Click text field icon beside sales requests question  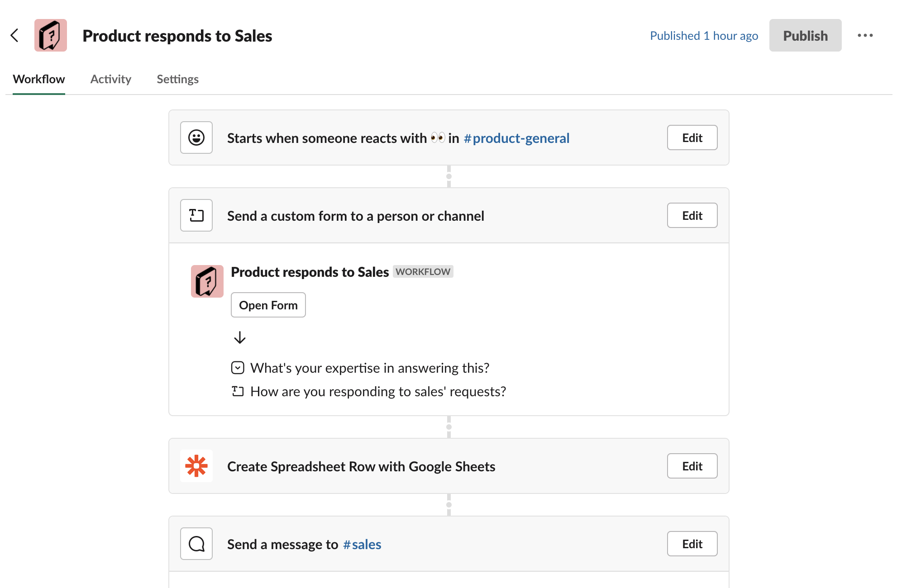point(238,391)
